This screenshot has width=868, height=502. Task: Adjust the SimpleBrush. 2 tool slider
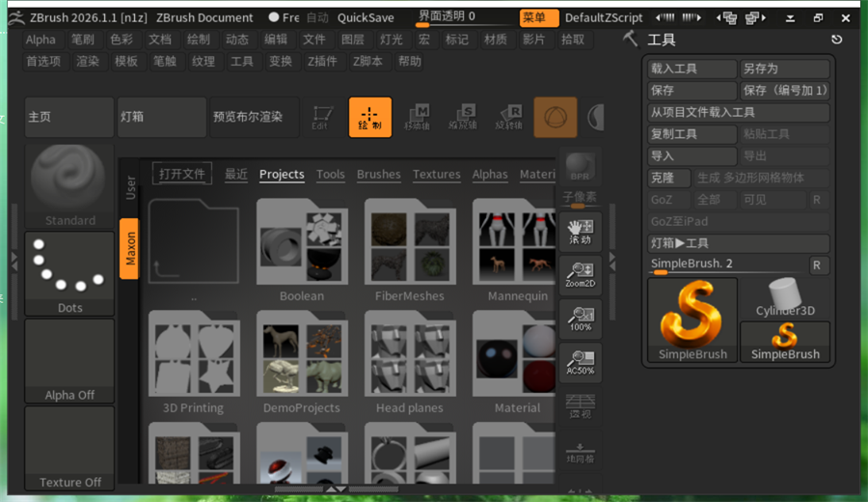[727, 265]
